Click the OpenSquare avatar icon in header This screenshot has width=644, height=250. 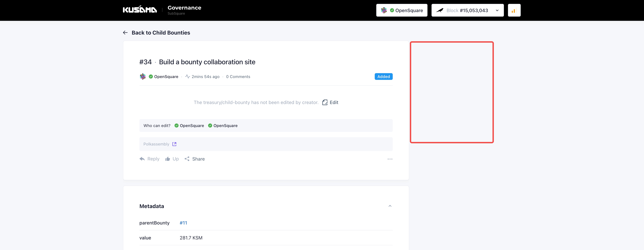pyautogui.click(x=384, y=10)
